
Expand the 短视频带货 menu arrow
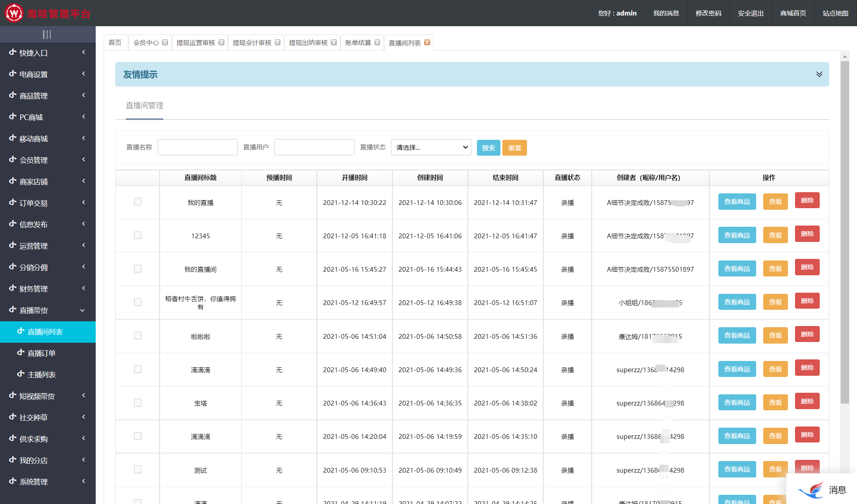click(x=83, y=395)
